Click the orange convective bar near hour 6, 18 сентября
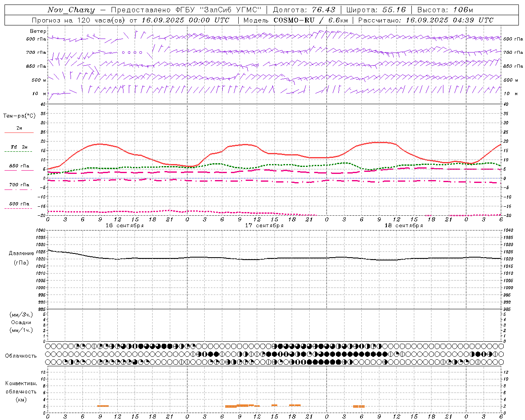The width and height of the screenshot is (525, 420). pos(359,406)
